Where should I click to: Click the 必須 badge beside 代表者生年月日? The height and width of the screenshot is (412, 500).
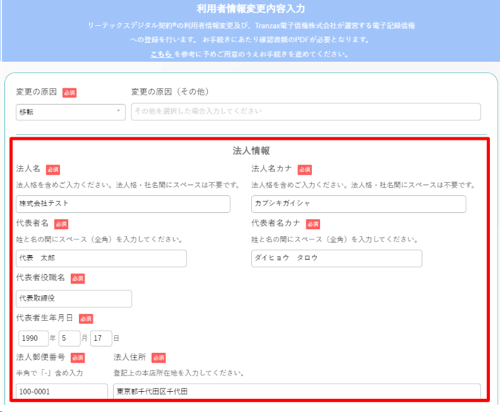[x=86, y=319]
